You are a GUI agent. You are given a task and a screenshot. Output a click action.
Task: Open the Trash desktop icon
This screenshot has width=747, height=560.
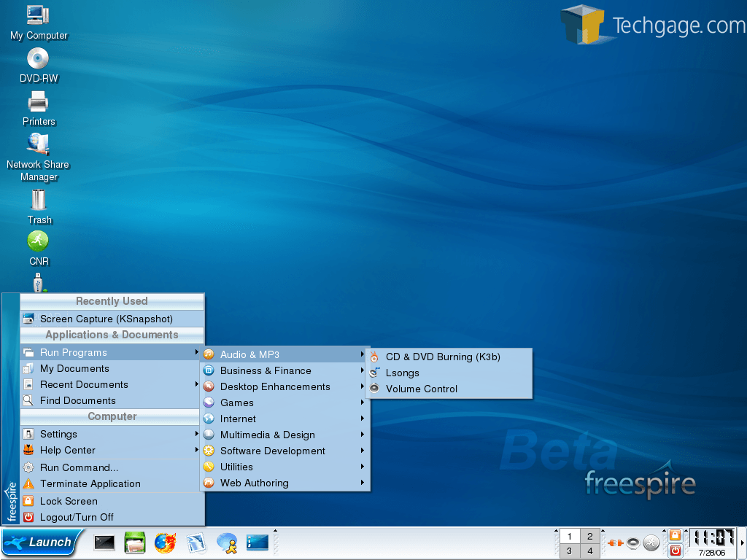[39, 206]
